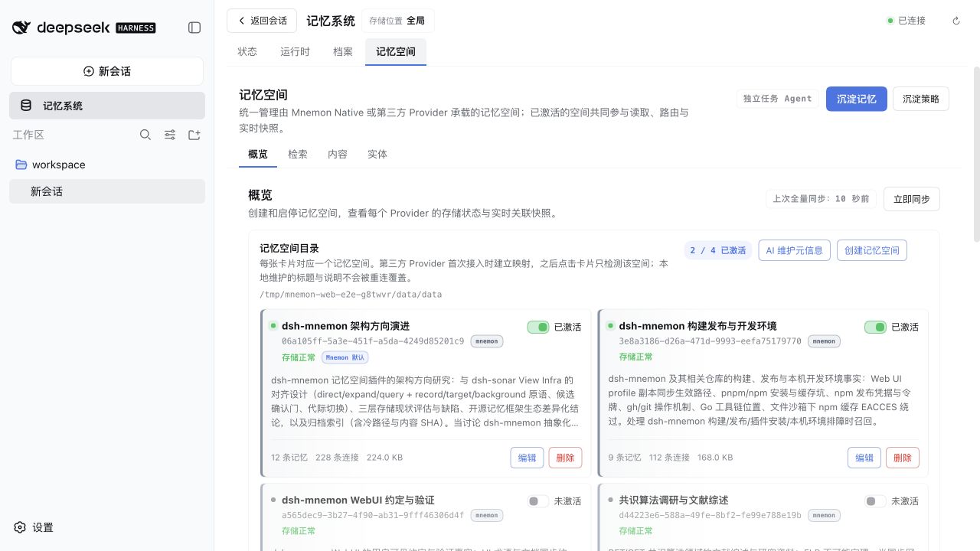Collapse the sidebar panel icon
Viewport: 980px width, 551px height.
[194, 28]
